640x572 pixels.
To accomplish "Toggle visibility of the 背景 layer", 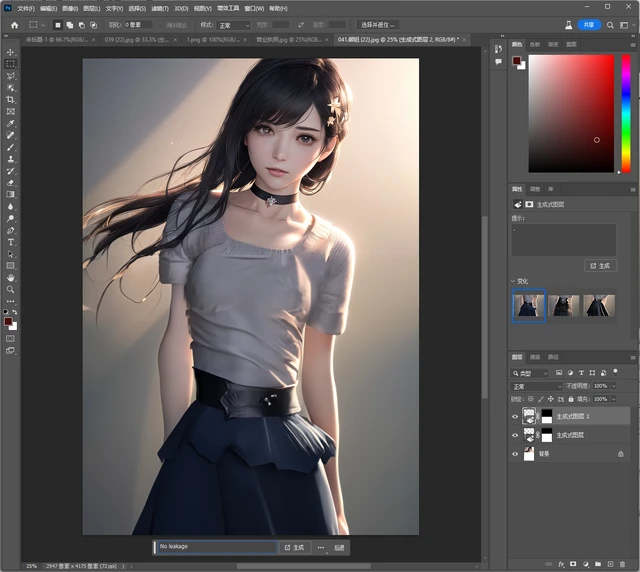I will tap(516, 454).
